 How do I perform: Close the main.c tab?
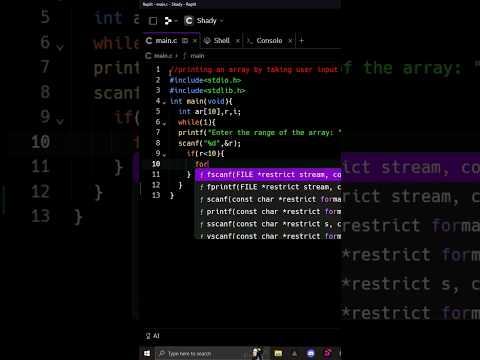(x=195, y=41)
